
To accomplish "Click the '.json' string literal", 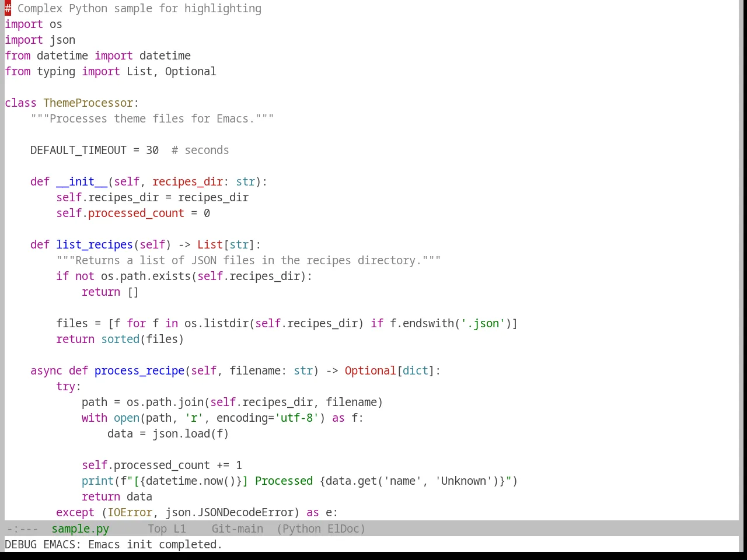I will [483, 323].
